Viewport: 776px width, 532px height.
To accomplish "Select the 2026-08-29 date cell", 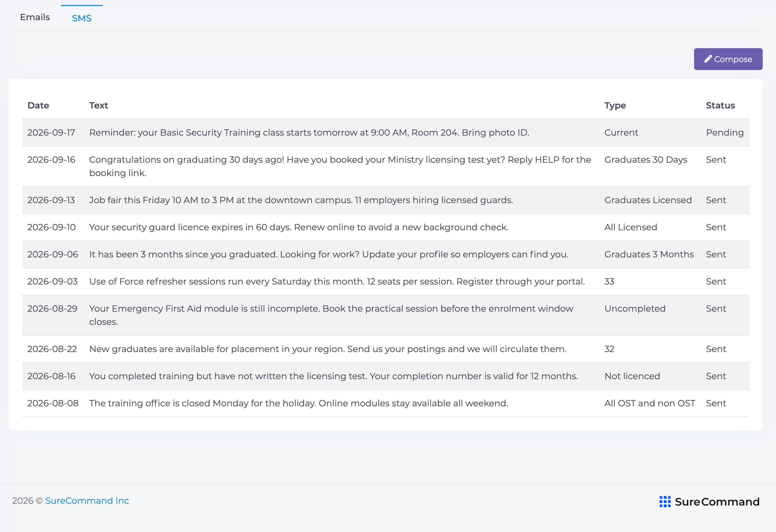I will pos(52,309).
